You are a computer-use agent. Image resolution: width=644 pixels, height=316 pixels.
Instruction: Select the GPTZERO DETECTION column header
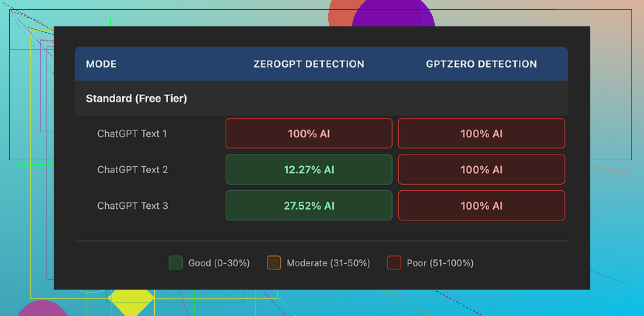tap(481, 64)
